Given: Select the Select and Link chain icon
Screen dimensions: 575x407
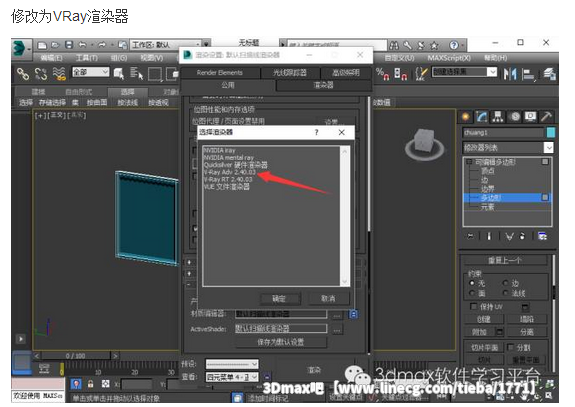Looking at the screenshot, I should (23, 74).
